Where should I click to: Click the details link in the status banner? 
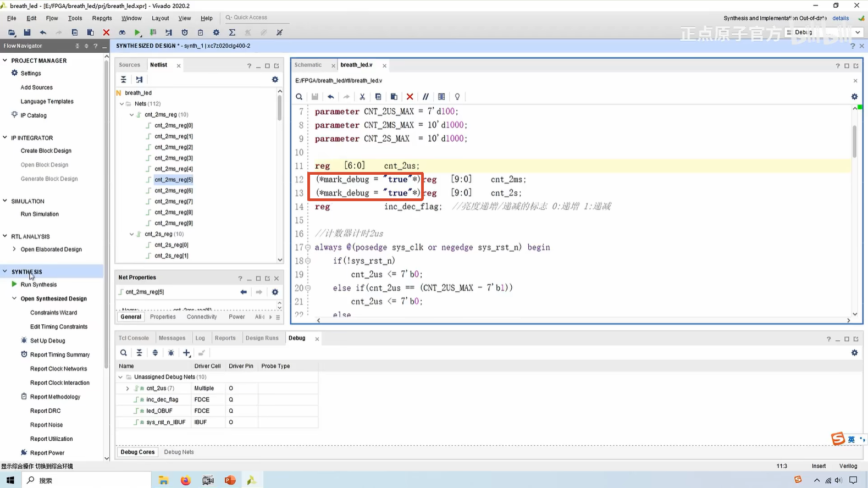tap(841, 18)
